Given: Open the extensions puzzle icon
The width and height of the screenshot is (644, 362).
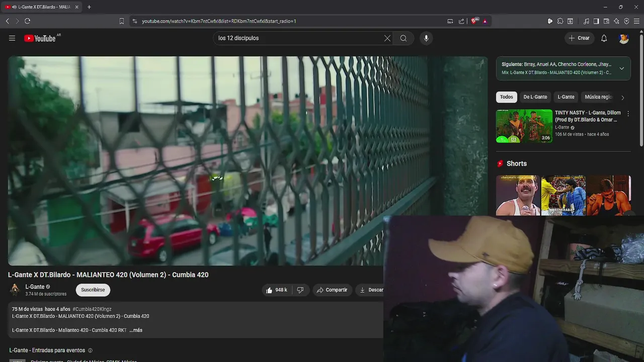Looking at the screenshot, I should (560, 21).
